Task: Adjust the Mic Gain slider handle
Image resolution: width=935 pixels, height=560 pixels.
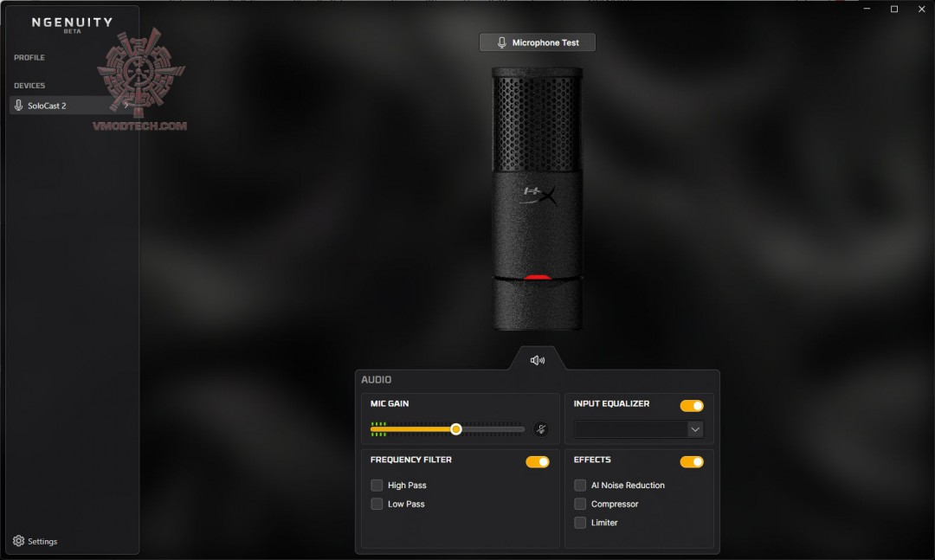Action: [457, 428]
